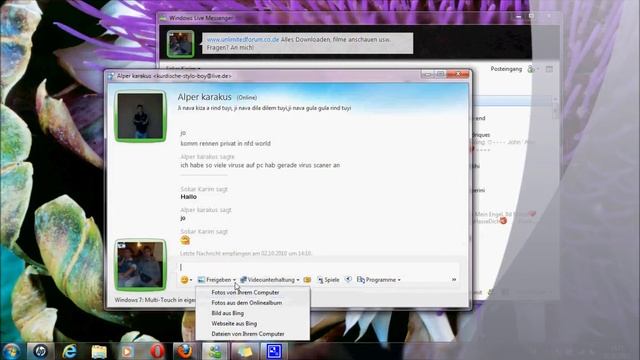Open the Freigeben share dropdown
This screenshot has height=360, width=640.
[x=217, y=280]
